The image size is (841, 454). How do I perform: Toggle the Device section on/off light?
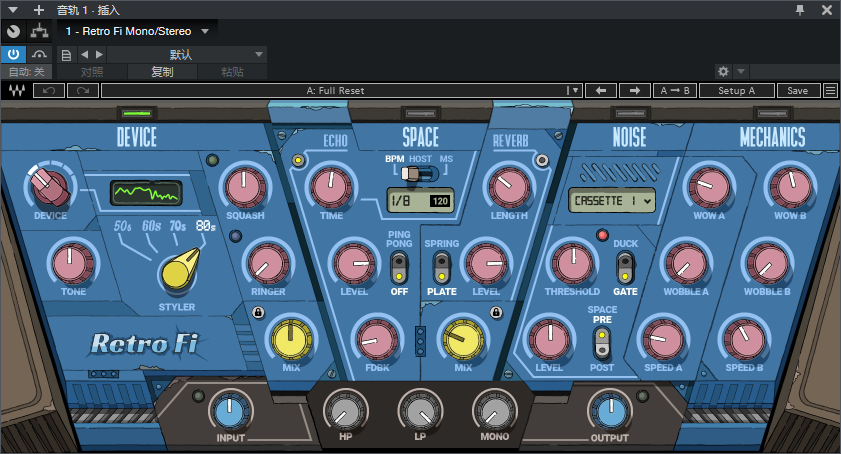click(x=136, y=113)
